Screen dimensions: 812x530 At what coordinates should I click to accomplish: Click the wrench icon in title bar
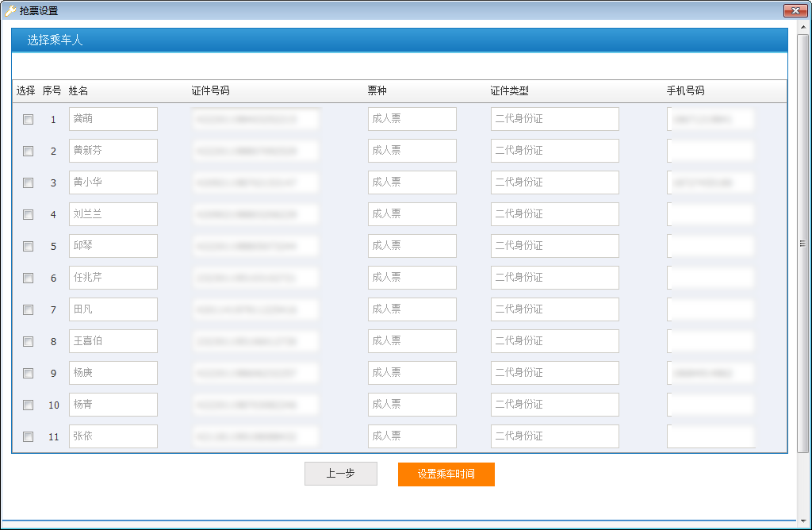point(10,10)
